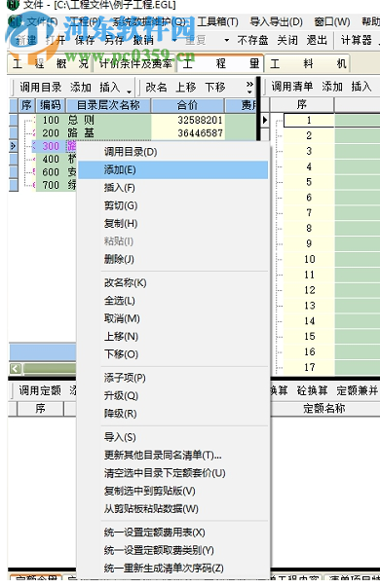Image resolution: width=380 pixels, height=588 pixels.
Task: Choose 改名称(K) in context menu
Action: [125, 282]
